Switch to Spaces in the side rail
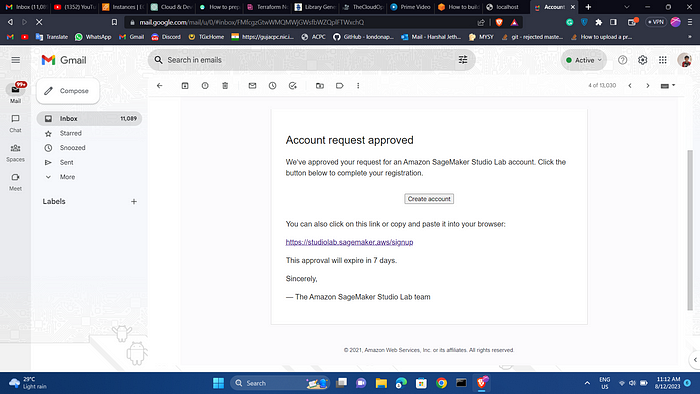700x394 pixels. click(x=16, y=153)
